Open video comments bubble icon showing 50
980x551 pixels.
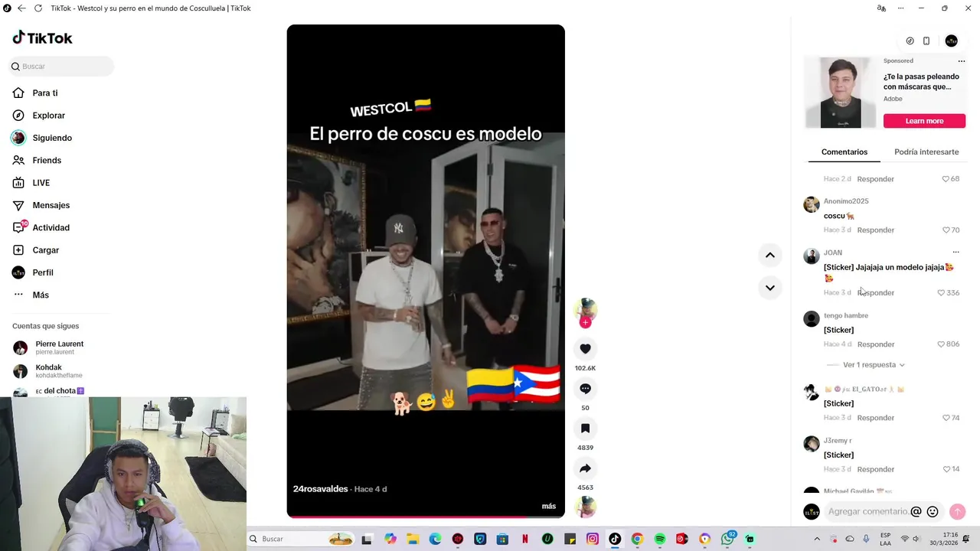click(585, 389)
